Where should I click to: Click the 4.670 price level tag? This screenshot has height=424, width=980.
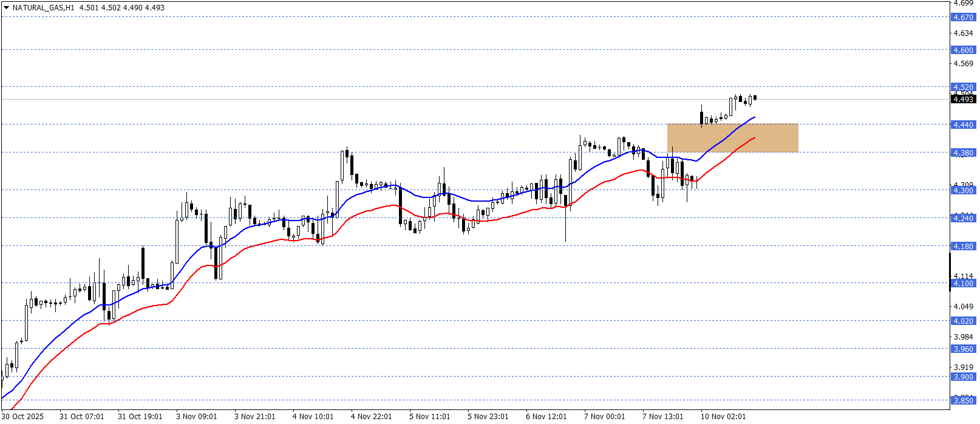coord(962,18)
